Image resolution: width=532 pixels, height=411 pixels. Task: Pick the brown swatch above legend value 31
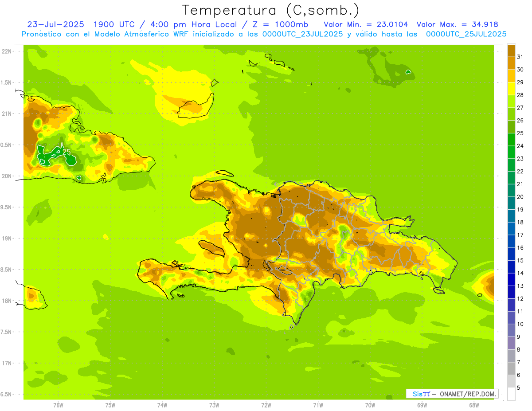tap(511, 51)
